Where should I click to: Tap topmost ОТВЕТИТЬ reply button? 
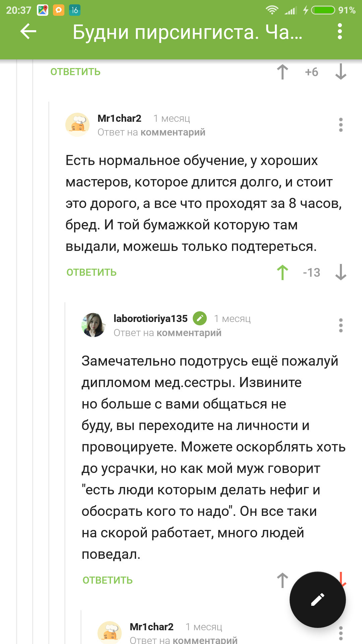coord(75,72)
